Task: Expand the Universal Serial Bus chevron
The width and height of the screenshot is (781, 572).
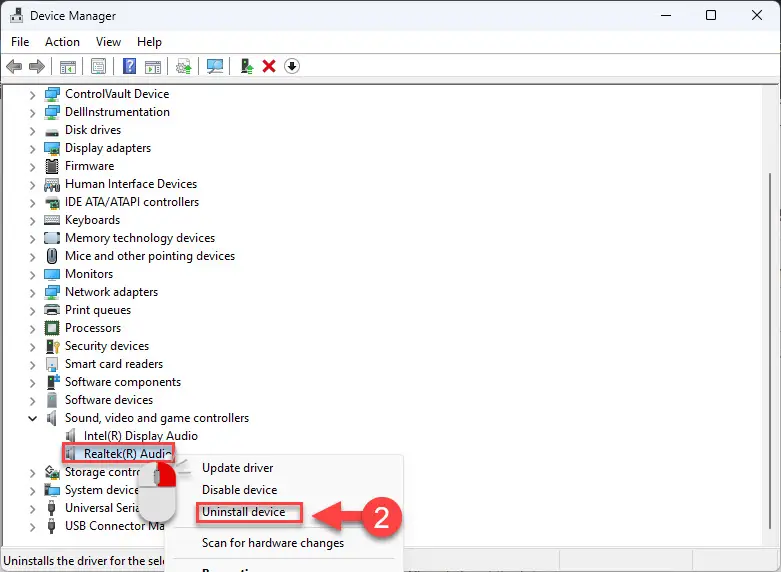Action: 32,509
